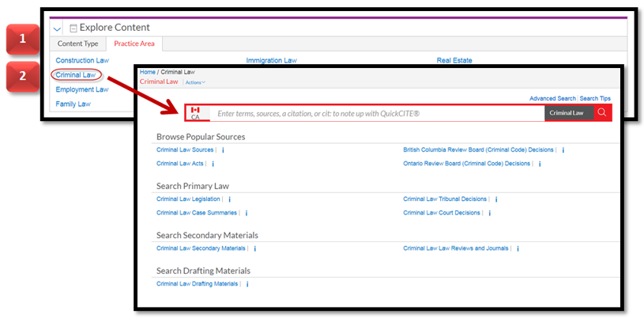644x318 pixels.
Task: Open the Immigration Law practice area
Action: (x=271, y=60)
